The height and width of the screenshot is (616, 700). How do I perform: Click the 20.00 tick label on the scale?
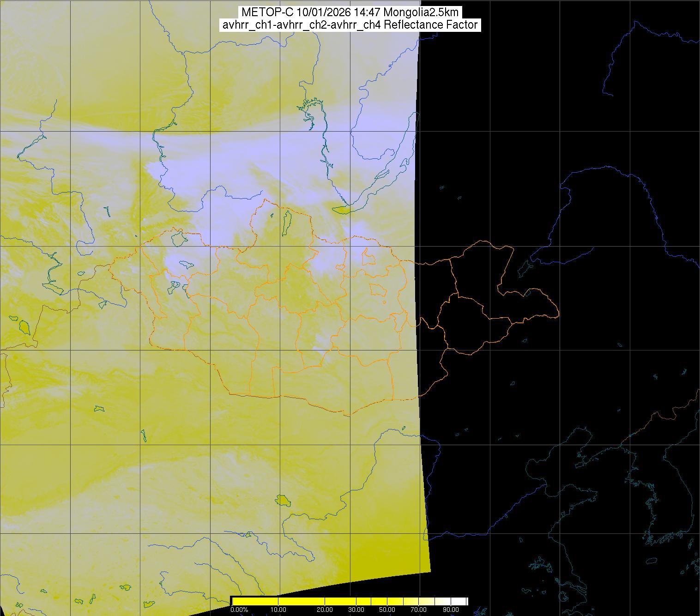tap(325, 610)
